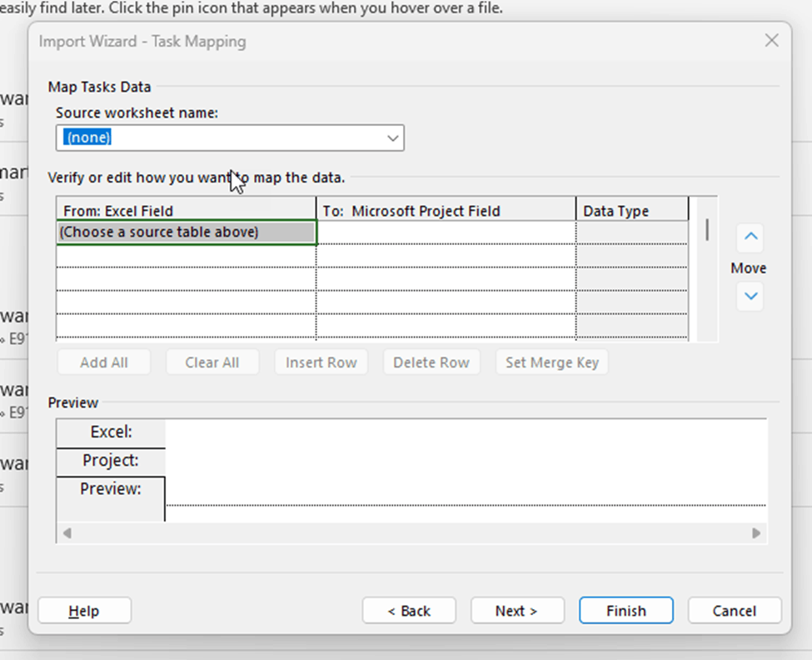The height and width of the screenshot is (660, 812).
Task: Select the (Choose a source table above) cell
Action: (x=185, y=232)
